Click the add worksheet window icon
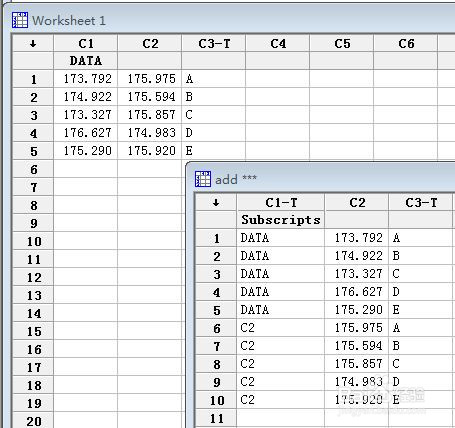This screenshot has height=428, width=455. [203, 179]
